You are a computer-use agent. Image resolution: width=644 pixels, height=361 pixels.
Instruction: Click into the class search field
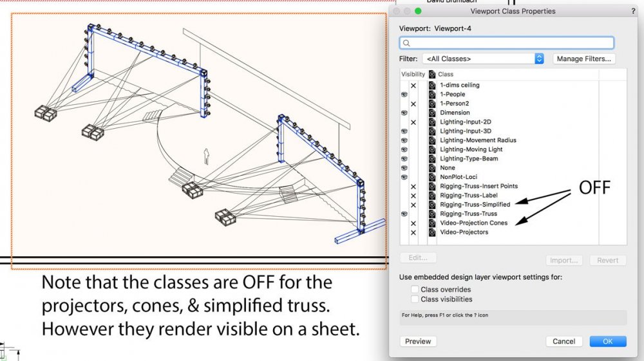(x=509, y=43)
